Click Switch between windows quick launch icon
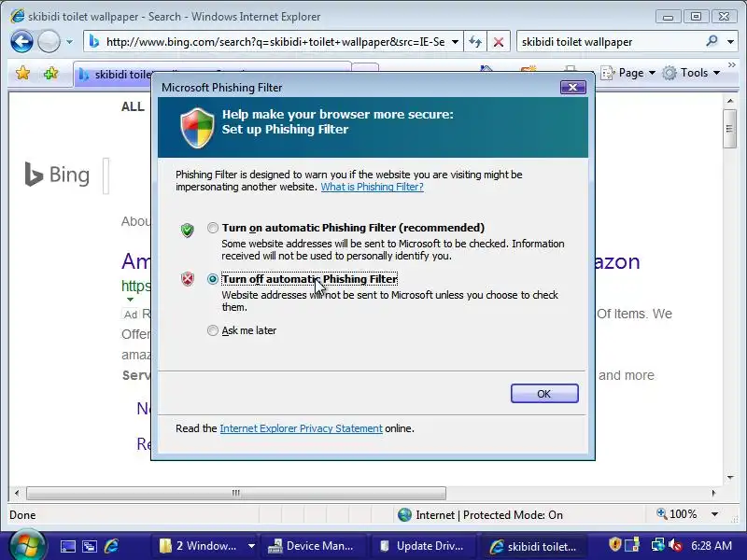 click(x=90, y=546)
